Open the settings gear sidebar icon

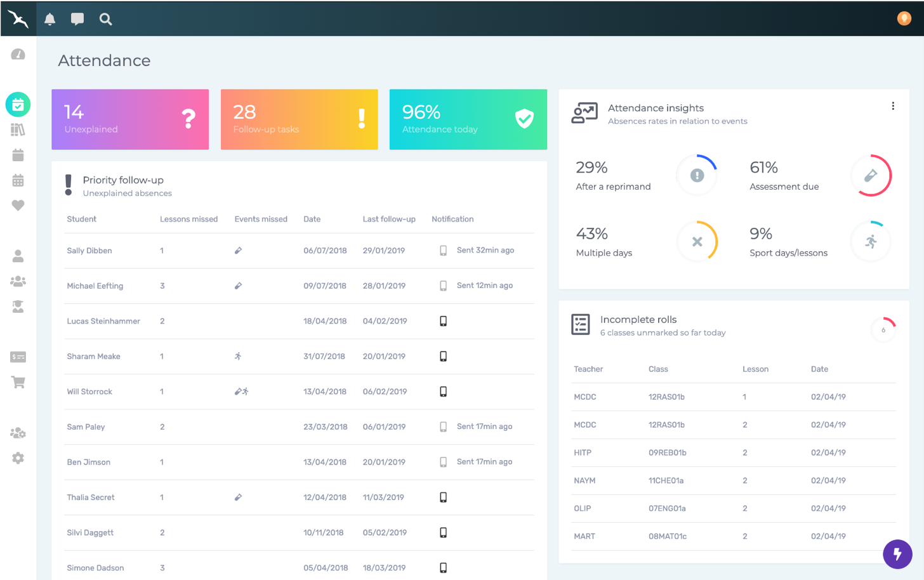[x=18, y=458]
